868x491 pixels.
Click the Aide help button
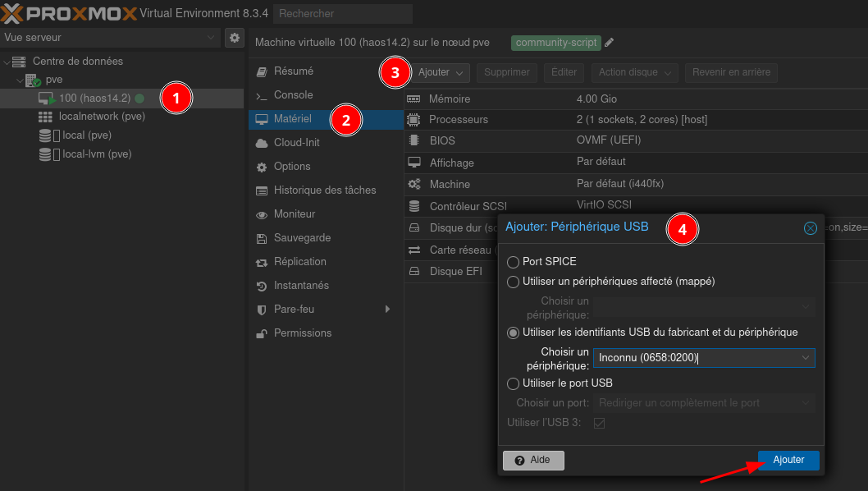pyautogui.click(x=532, y=461)
